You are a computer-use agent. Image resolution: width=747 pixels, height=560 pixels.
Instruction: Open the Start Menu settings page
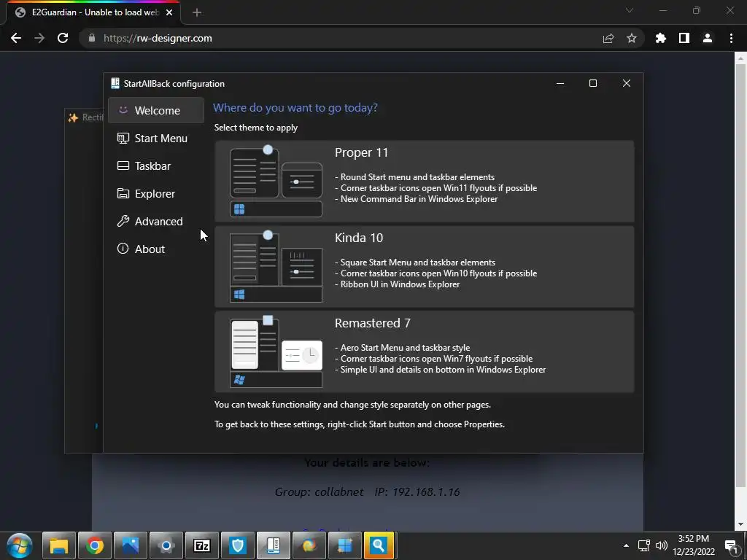[x=156, y=138]
